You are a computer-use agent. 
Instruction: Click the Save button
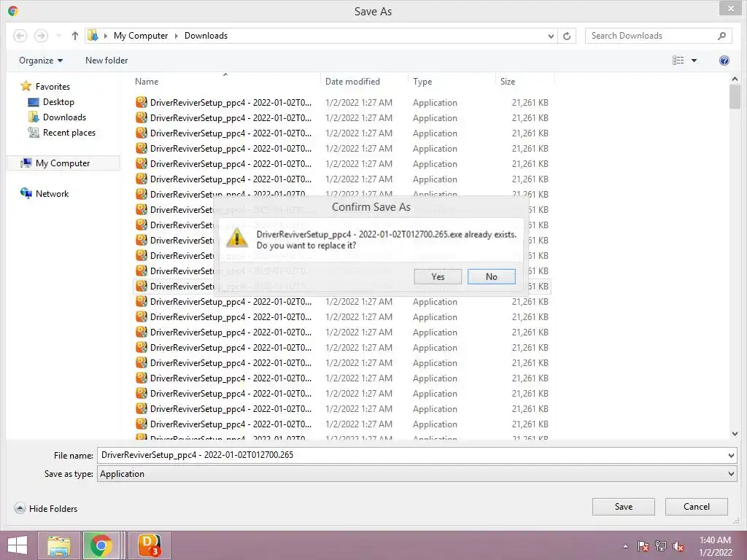(x=623, y=507)
